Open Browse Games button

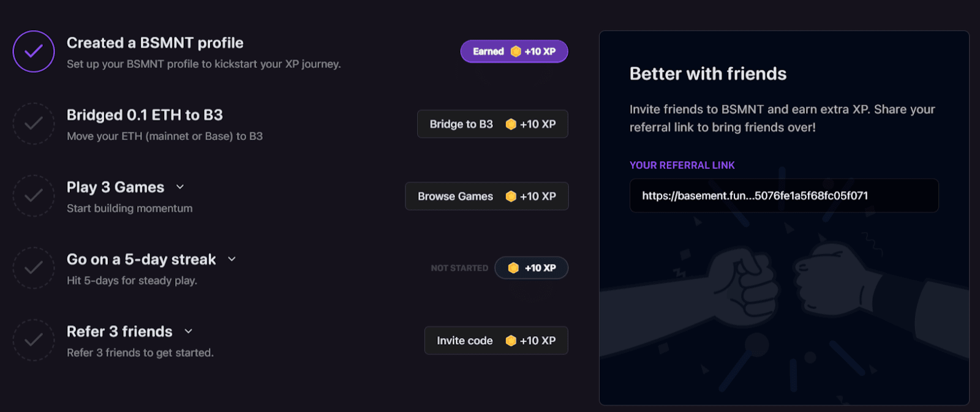pyautogui.click(x=487, y=196)
